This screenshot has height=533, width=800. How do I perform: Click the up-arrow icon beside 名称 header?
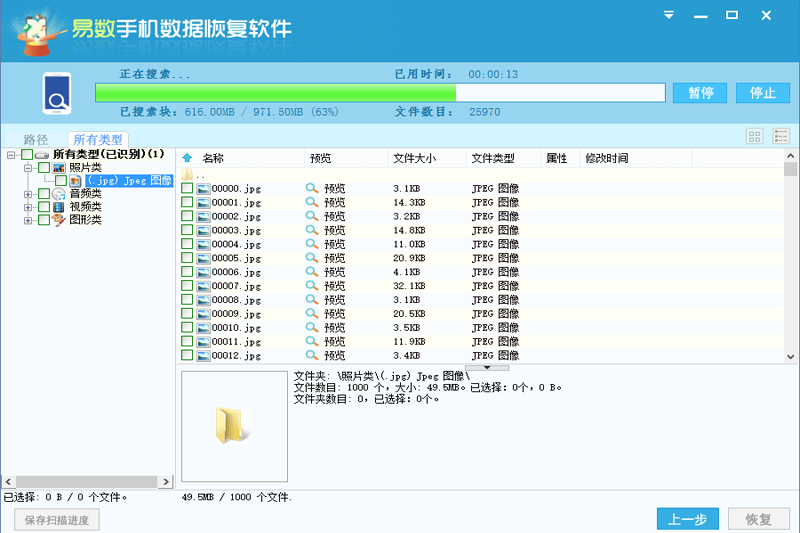click(x=187, y=158)
